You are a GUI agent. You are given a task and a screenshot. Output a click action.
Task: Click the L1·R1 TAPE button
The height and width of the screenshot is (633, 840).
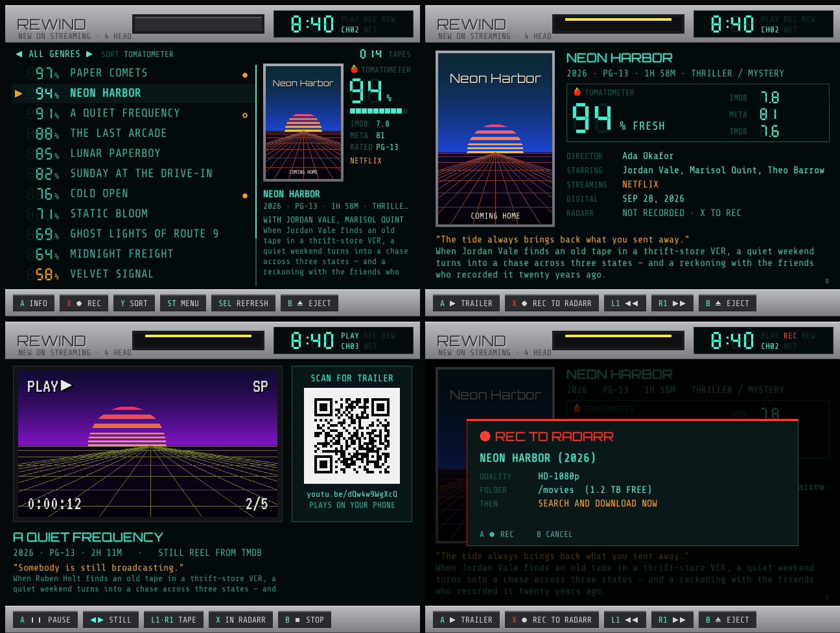pyautogui.click(x=173, y=619)
